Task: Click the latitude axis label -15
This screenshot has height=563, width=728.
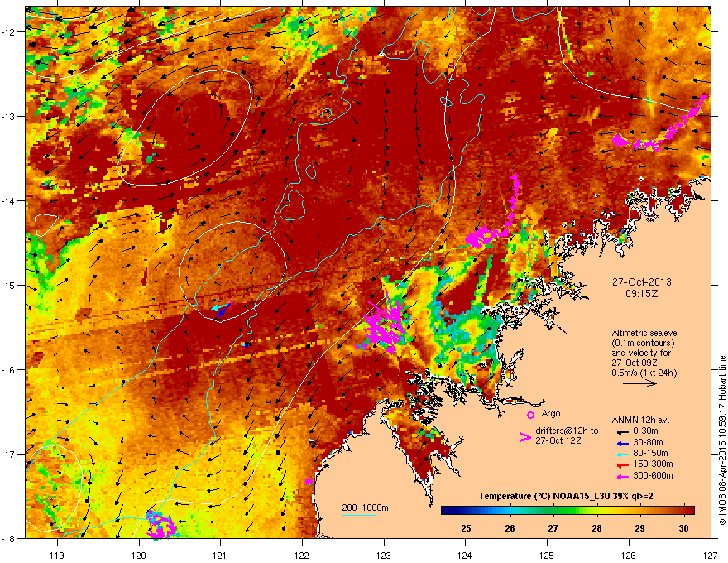Action: coord(9,285)
